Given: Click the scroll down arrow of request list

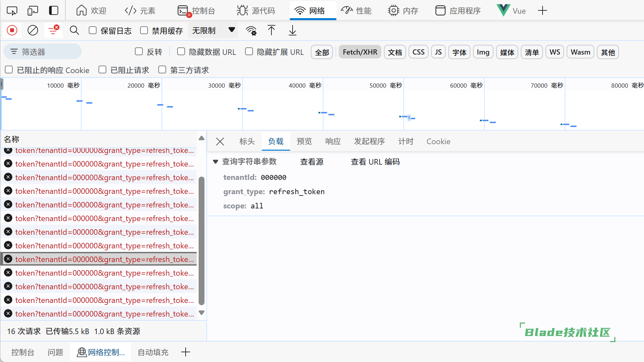Looking at the screenshot, I should (x=202, y=313).
